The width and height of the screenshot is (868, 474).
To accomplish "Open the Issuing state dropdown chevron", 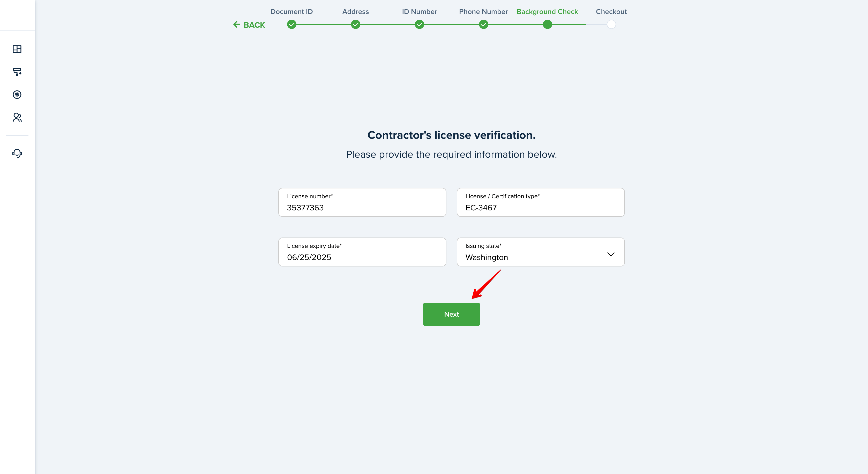I will pos(611,254).
